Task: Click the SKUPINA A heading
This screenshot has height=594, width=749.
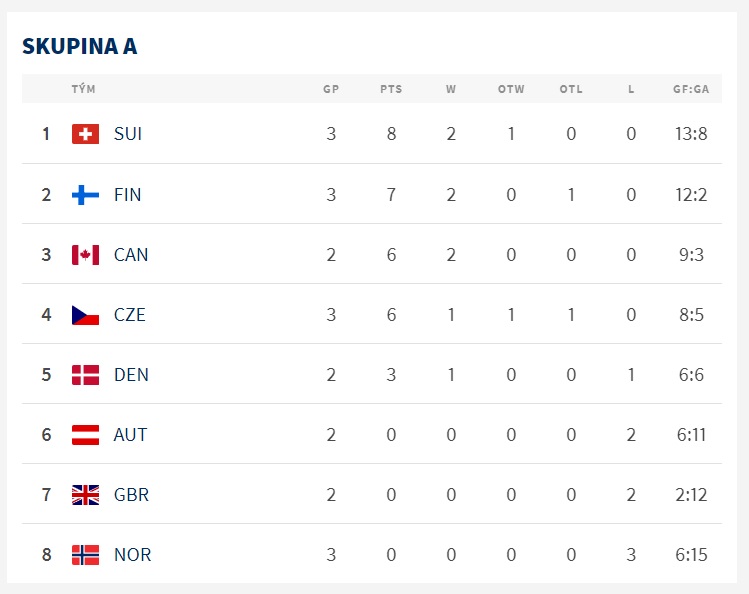Action: pos(80,46)
